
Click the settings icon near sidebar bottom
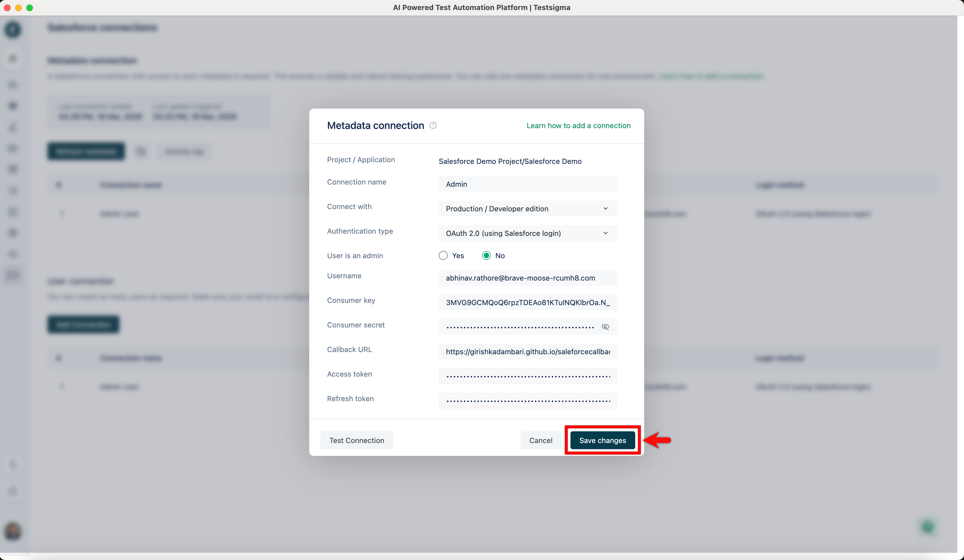(x=13, y=492)
